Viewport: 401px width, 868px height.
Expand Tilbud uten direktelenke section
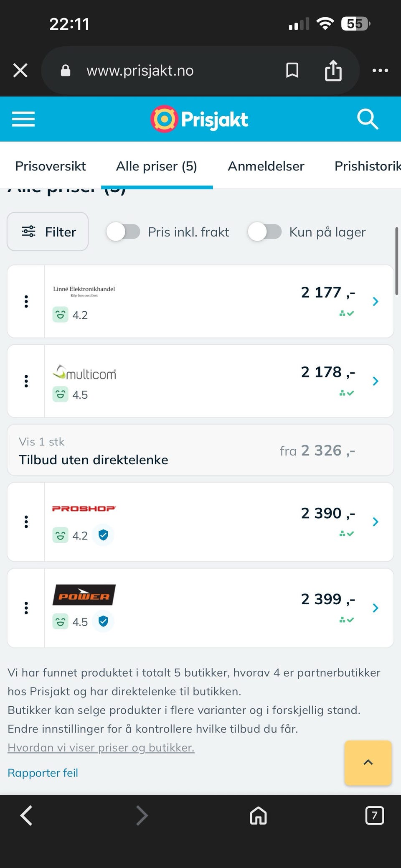(x=200, y=451)
